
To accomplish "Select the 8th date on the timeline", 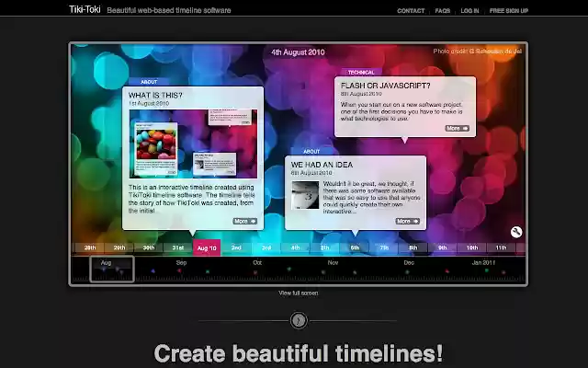I will coord(413,247).
